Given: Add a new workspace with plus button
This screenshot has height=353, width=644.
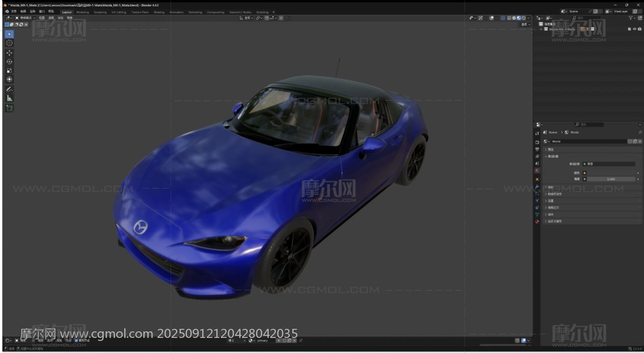Looking at the screenshot, I should point(274,12).
